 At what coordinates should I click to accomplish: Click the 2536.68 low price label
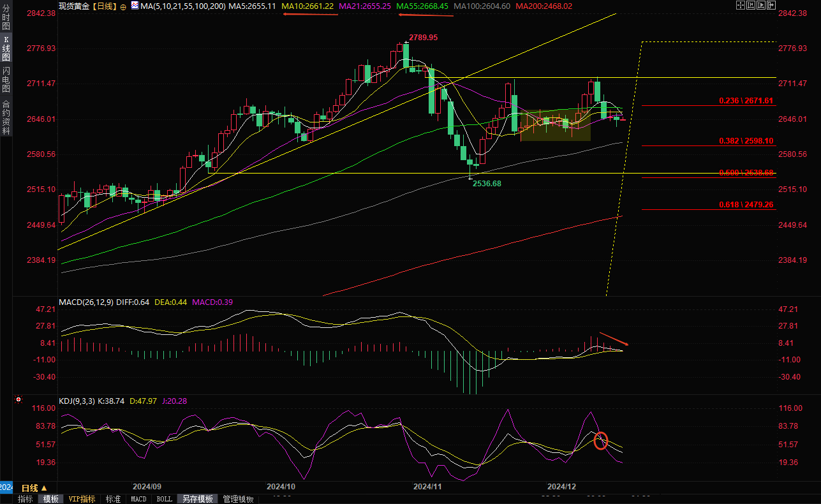pyautogui.click(x=487, y=184)
